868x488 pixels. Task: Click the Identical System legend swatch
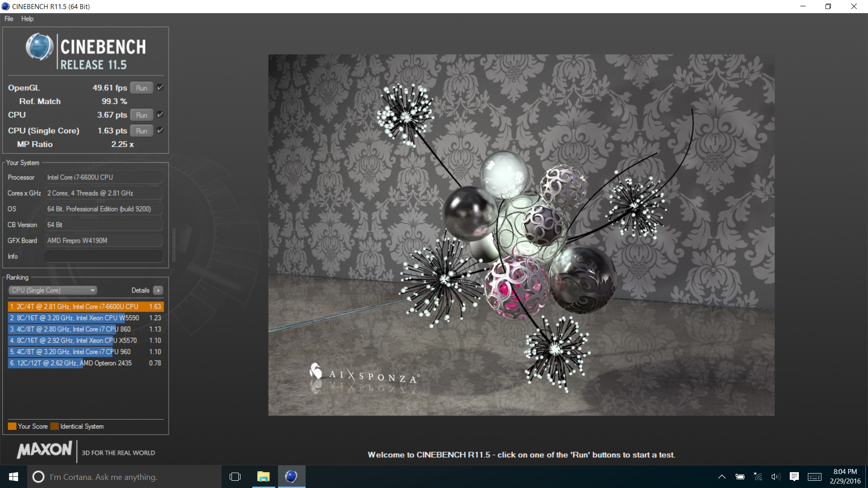(x=55, y=426)
